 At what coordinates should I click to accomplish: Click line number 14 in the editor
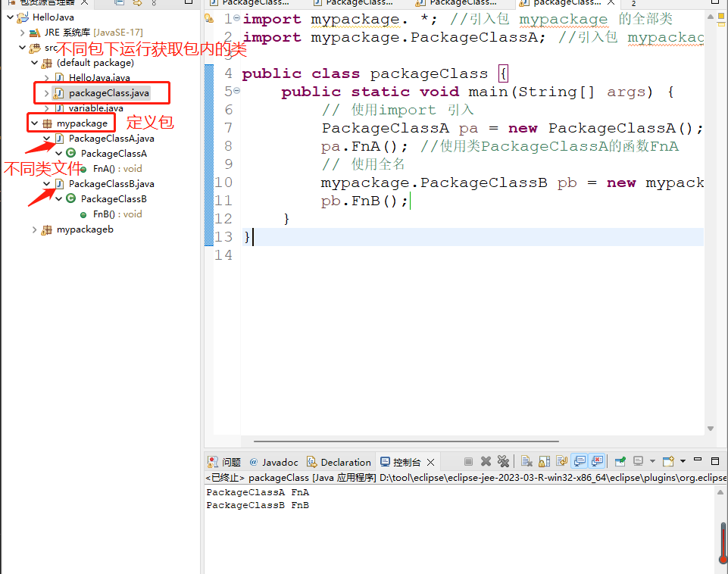(223, 255)
